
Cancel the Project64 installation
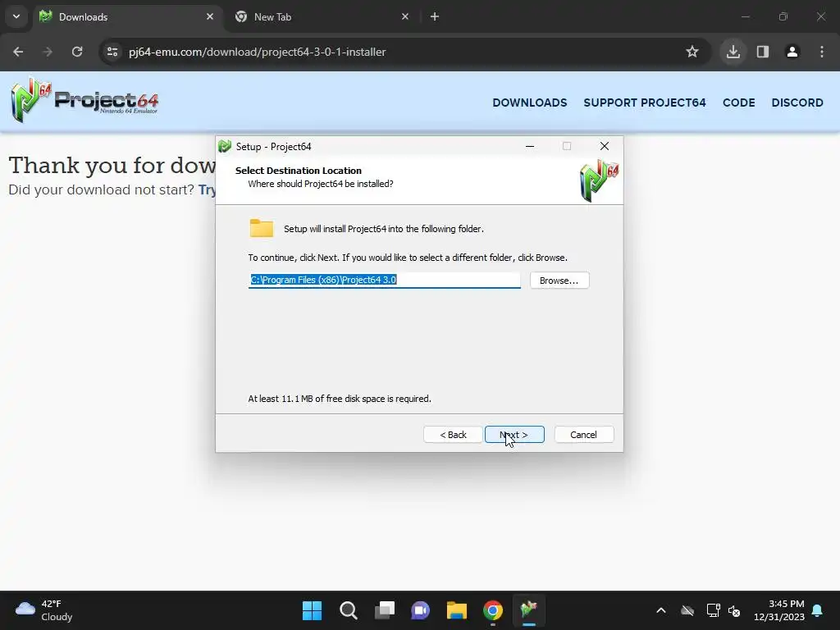pyautogui.click(x=583, y=435)
